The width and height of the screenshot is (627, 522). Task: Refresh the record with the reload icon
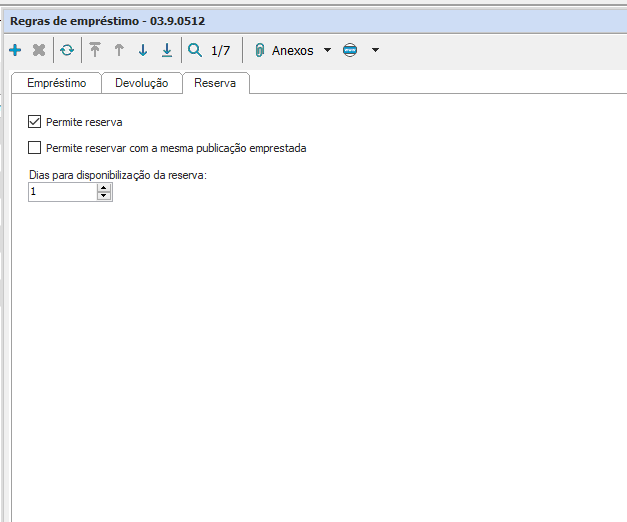point(67,50)
